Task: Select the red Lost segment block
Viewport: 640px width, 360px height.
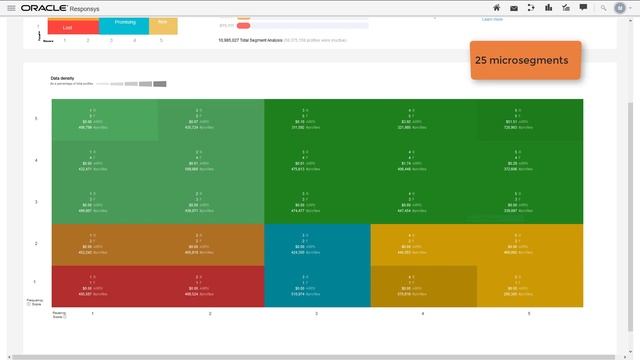Action: pos(73,27)
